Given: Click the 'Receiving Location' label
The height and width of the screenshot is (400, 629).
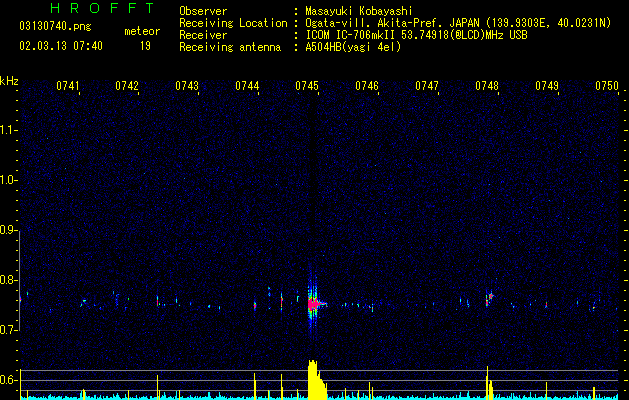Looking at the screenshot, I should pos(233,23).
